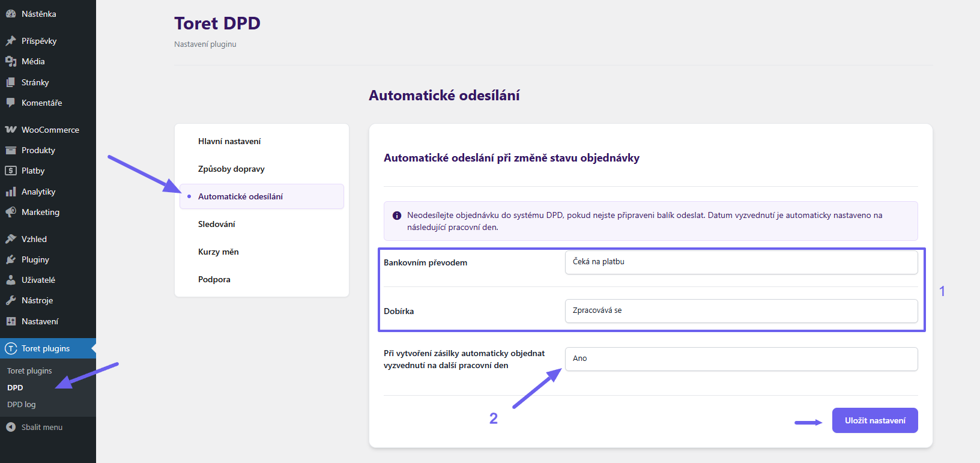The width and height of the screenshot is (980, 463).
Task: Click the Toret DPD page title
Action: coord(217,23)
